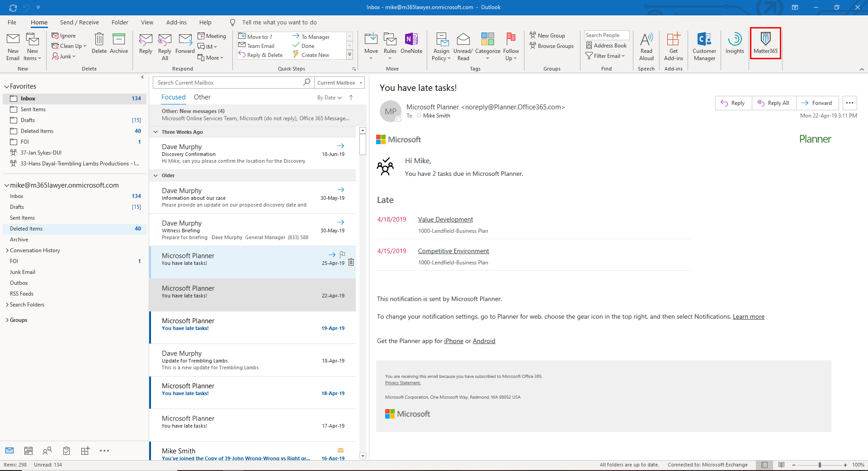Collapse the Favorites section
Image resolution: width=868 pixels, height=471 pixels.
(7, 86)
